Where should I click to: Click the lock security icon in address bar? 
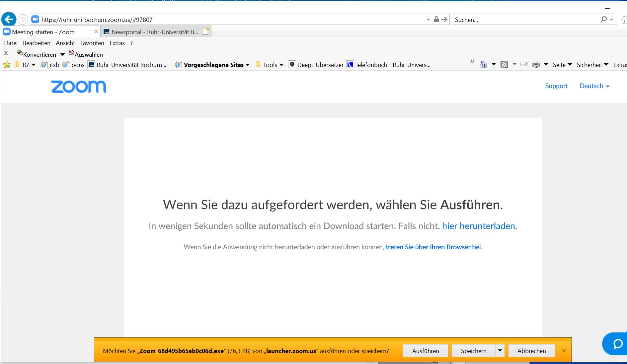pyautogui.click(x=436, y=20)
